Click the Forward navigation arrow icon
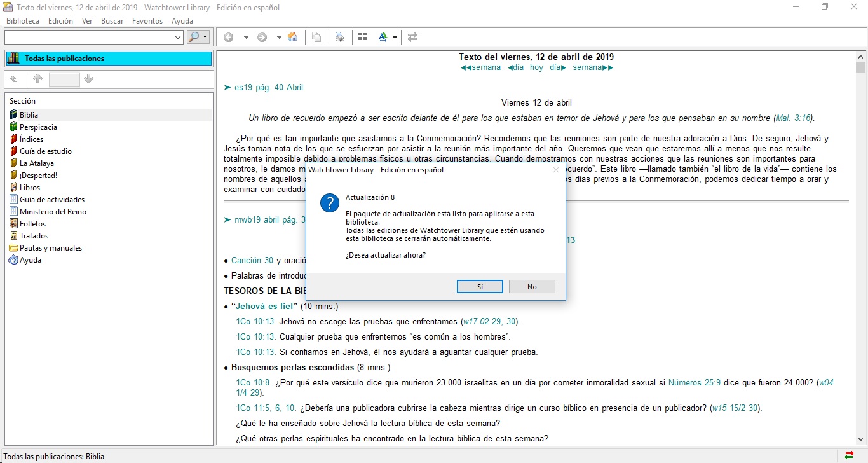This screenshot has height=463, width=868. (262, 38)
